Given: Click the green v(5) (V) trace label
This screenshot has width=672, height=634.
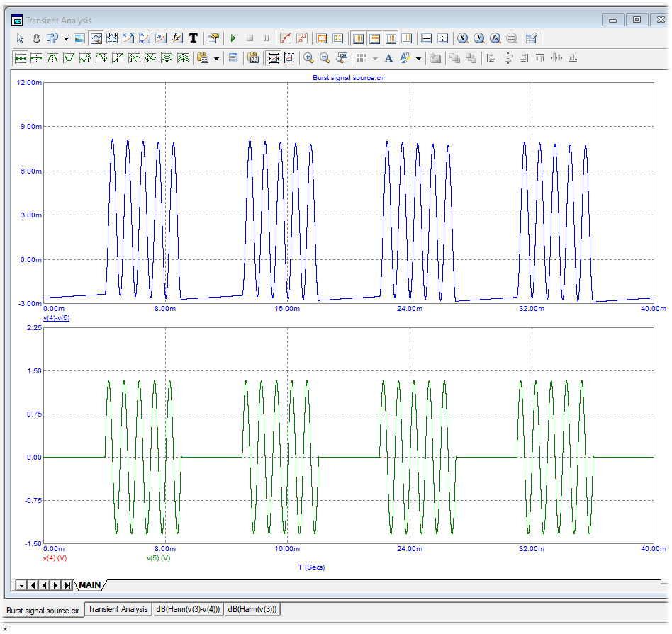Looking at the screenshot, I should coord(159,558).
